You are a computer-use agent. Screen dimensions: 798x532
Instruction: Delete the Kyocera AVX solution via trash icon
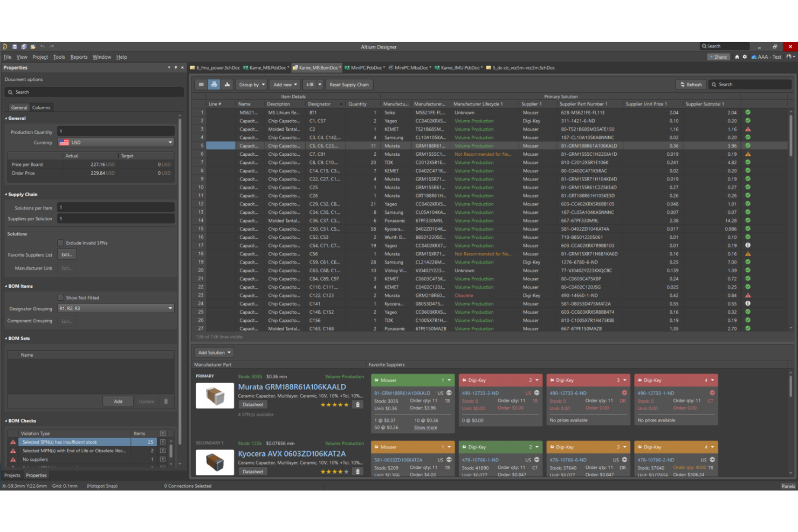357,471
